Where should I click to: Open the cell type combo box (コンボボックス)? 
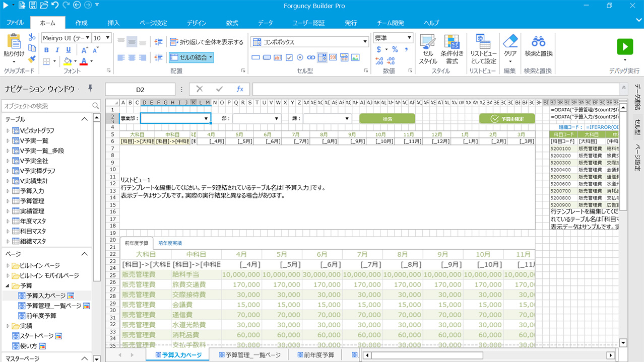coord(310,42)
